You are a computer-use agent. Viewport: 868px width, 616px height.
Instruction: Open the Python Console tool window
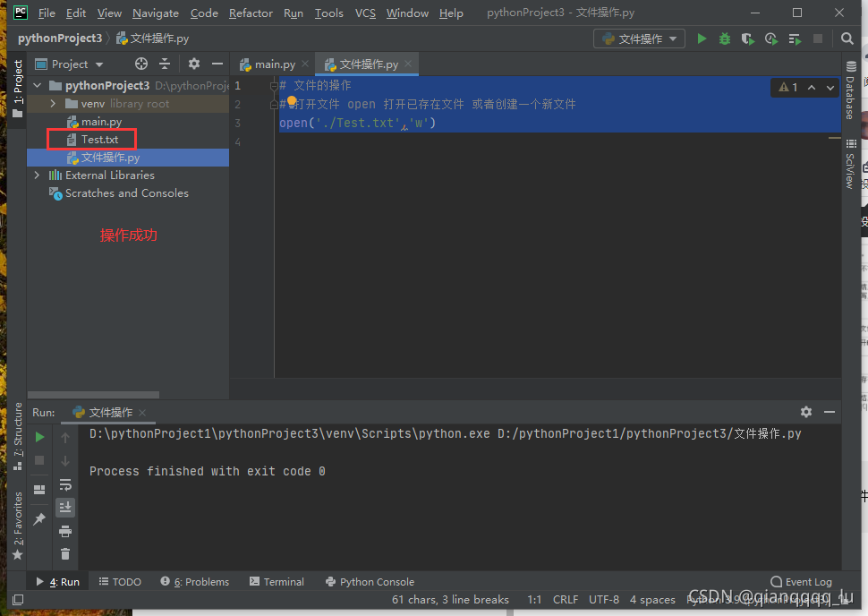370,582
